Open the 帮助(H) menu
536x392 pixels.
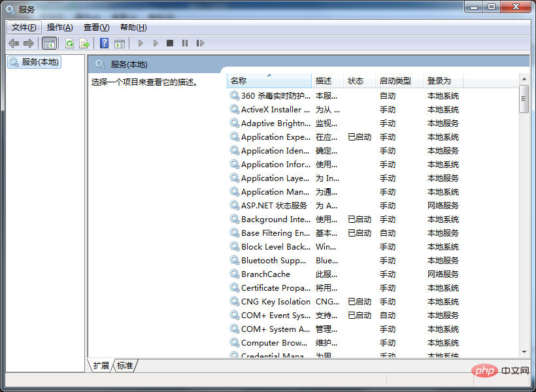133,27
